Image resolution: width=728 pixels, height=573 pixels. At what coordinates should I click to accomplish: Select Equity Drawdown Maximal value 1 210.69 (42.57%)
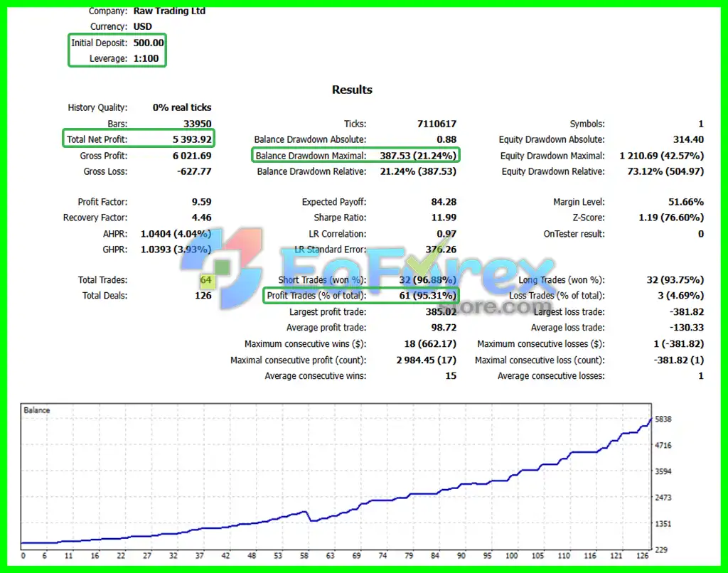(x=662, y=156)
